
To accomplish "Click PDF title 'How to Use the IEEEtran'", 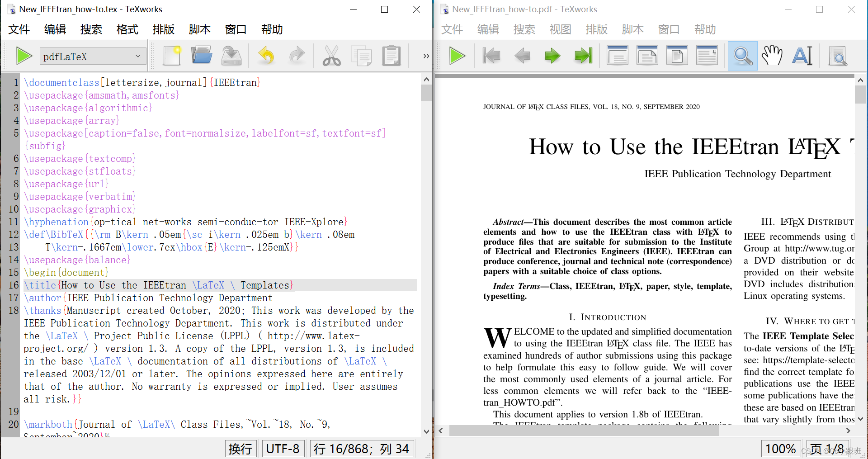I will coord(654,147).
